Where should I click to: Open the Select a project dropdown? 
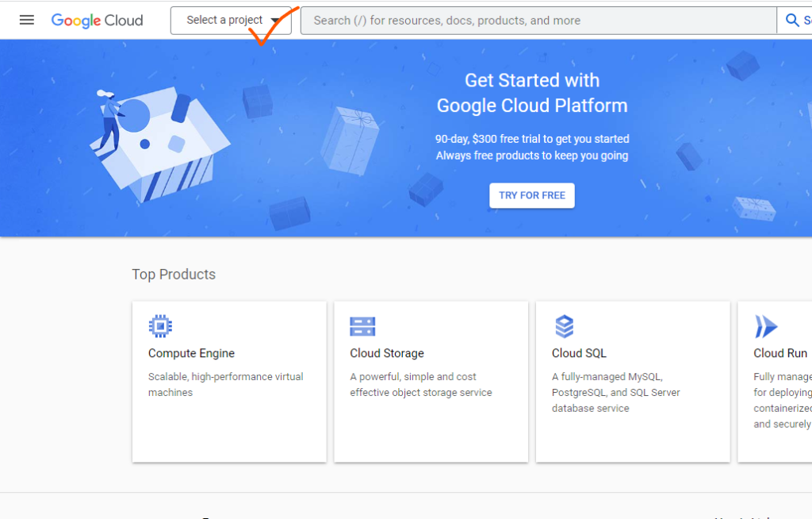click(x=231, y=20)
